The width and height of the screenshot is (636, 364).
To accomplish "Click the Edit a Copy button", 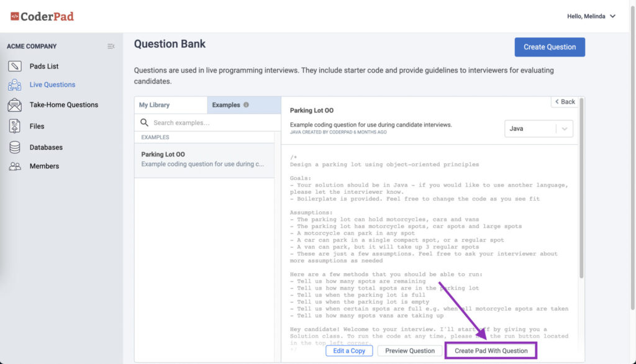I will (x=349, y=350).
